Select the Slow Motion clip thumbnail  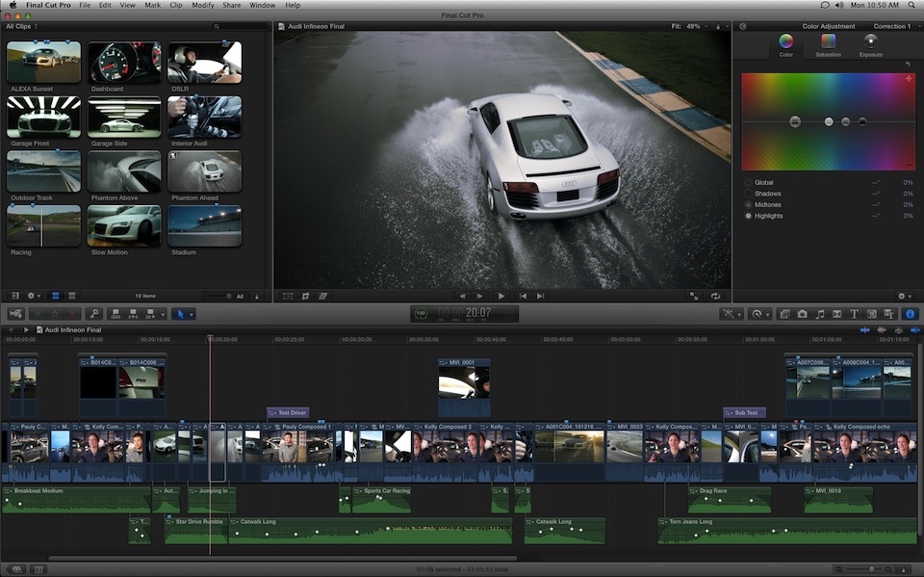point(122,226)
